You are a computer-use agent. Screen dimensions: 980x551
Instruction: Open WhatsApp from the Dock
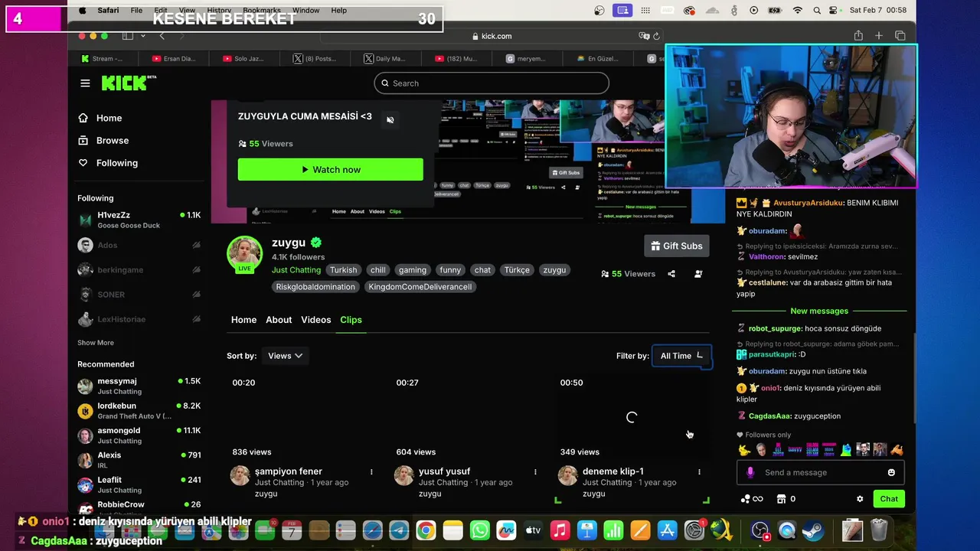point(480,530)
